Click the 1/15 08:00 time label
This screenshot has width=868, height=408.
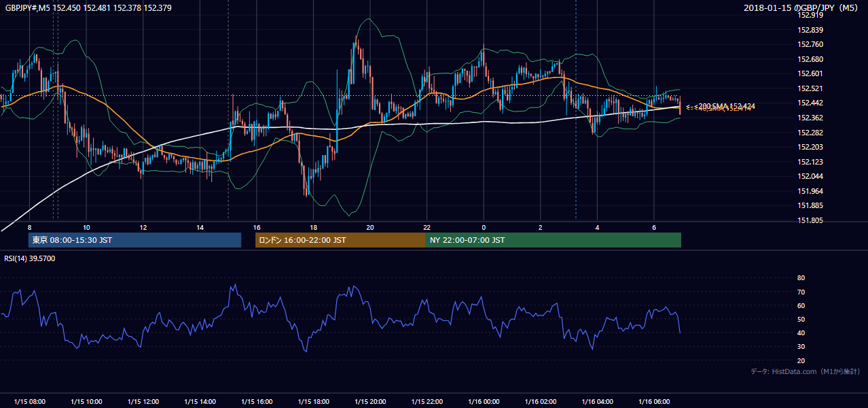click(x=29, y=402)
